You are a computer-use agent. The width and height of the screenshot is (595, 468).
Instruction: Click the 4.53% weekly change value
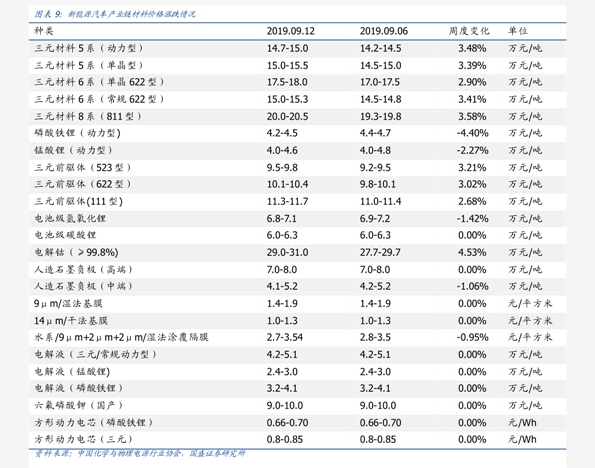tap(472, 252)
